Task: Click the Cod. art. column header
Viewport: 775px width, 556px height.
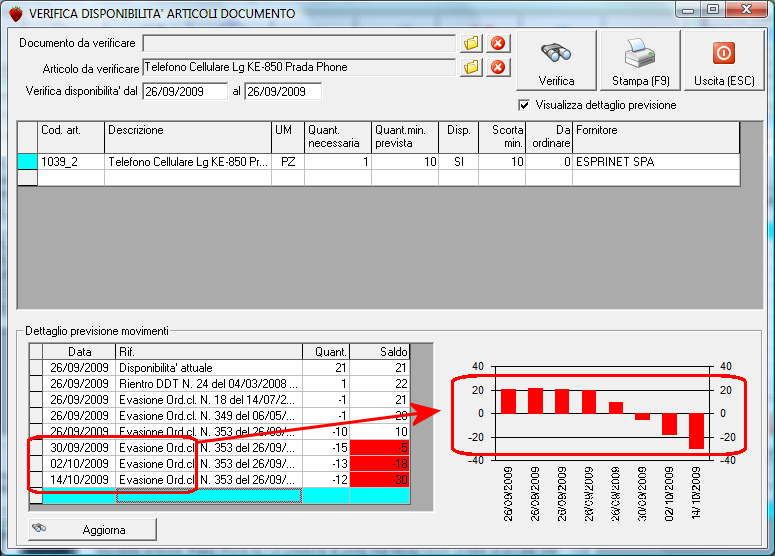Action: click(x=71, y=137)
